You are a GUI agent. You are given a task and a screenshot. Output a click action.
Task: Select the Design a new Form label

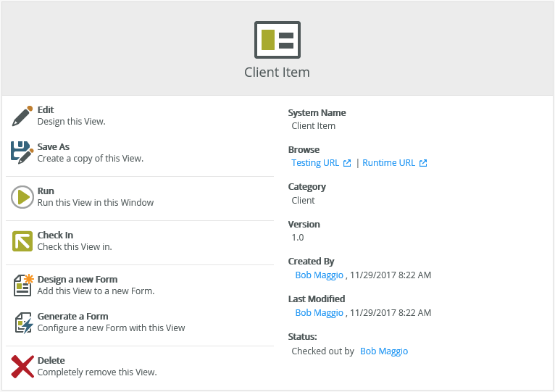point(78,280)
